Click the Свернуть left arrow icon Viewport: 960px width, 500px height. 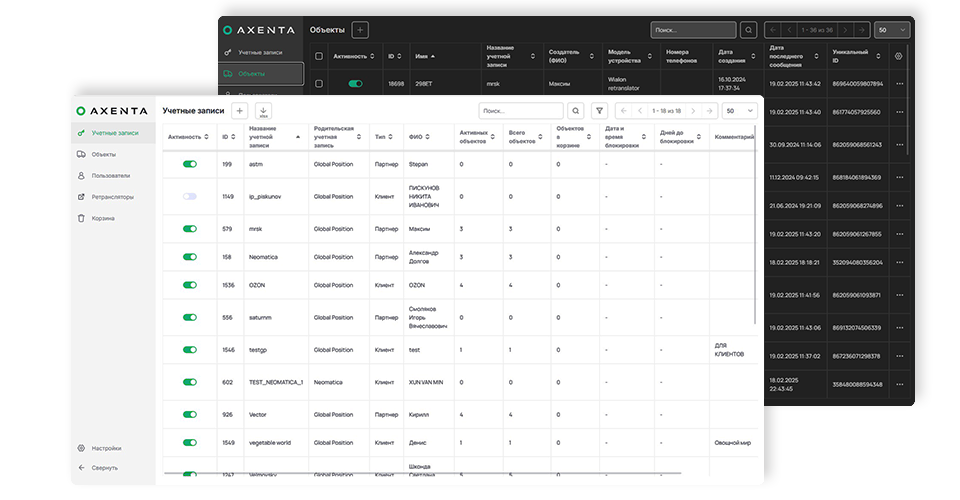tap(81, 468)
